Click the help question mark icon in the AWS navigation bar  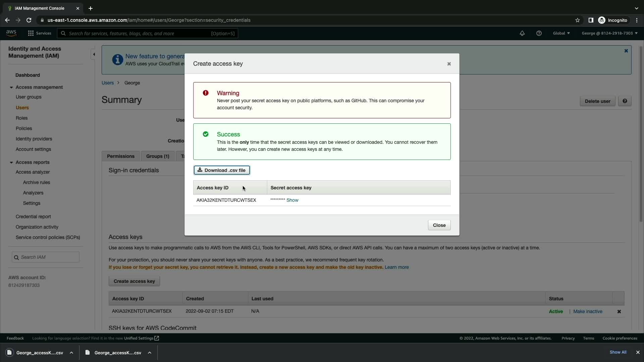(539, 33)
